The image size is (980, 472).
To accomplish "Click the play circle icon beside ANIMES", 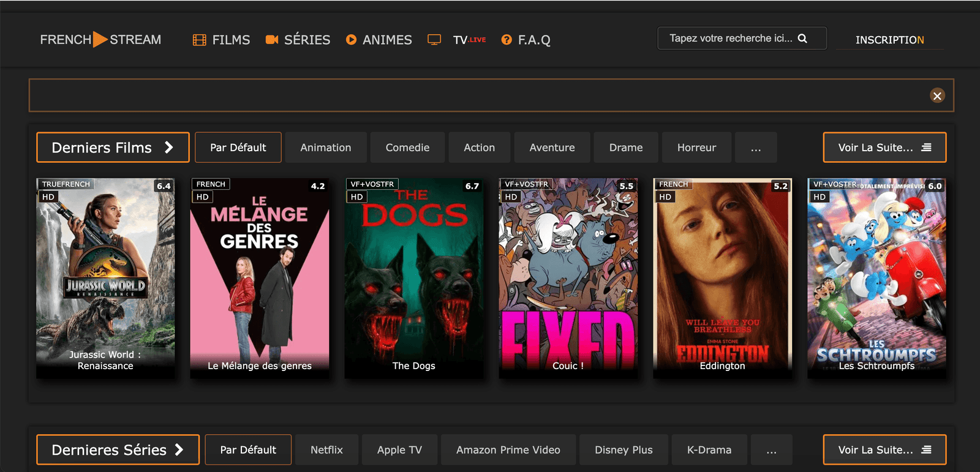I will (x=351, y=40).
